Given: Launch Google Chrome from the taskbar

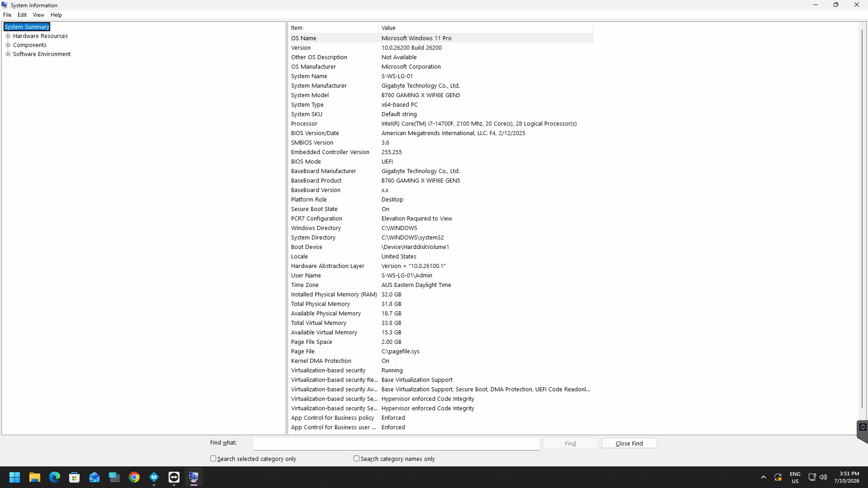Looking at the screenshot, I should click(x=134, y=477).
